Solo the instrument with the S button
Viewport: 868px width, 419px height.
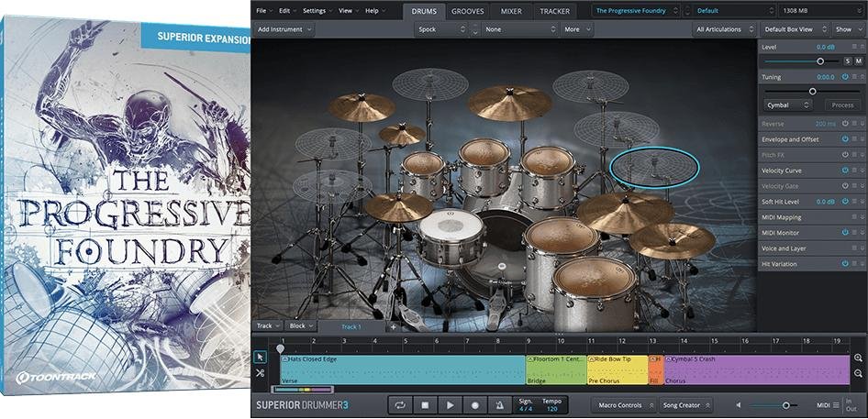pos(848,61)
